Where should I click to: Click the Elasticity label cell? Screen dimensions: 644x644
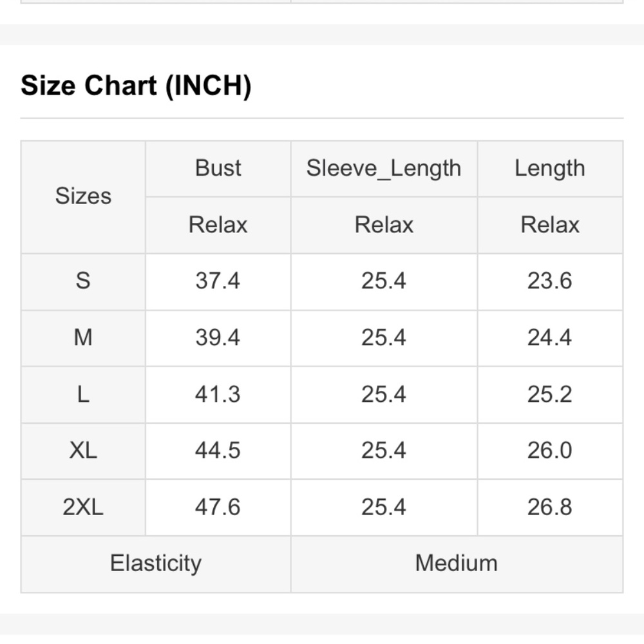coord(156,563)
